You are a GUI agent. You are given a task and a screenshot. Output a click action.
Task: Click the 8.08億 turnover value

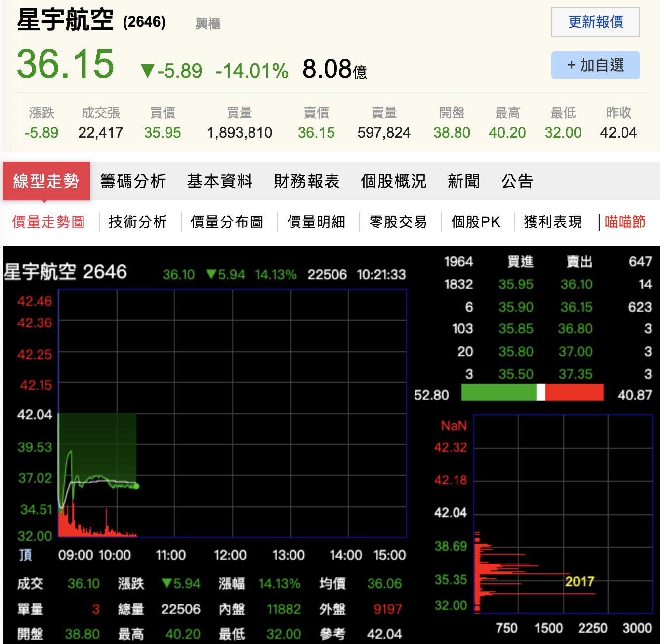coord(334,69)
